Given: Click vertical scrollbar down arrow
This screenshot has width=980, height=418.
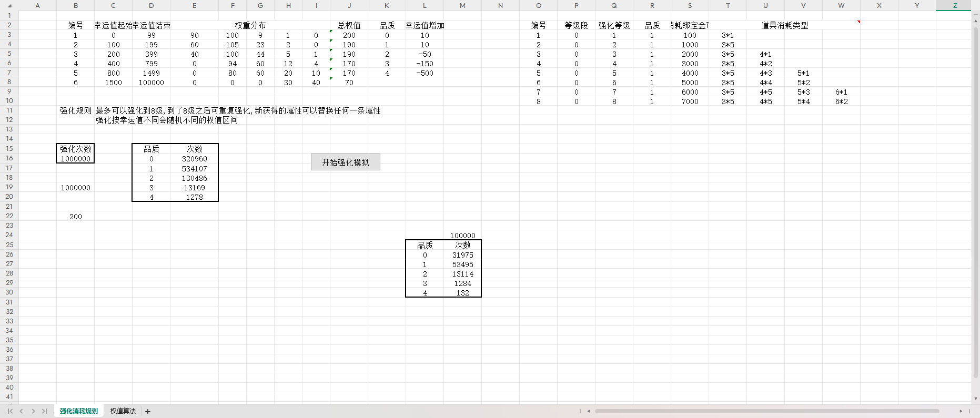Looking at the screenshot, I should pos(976,399).
